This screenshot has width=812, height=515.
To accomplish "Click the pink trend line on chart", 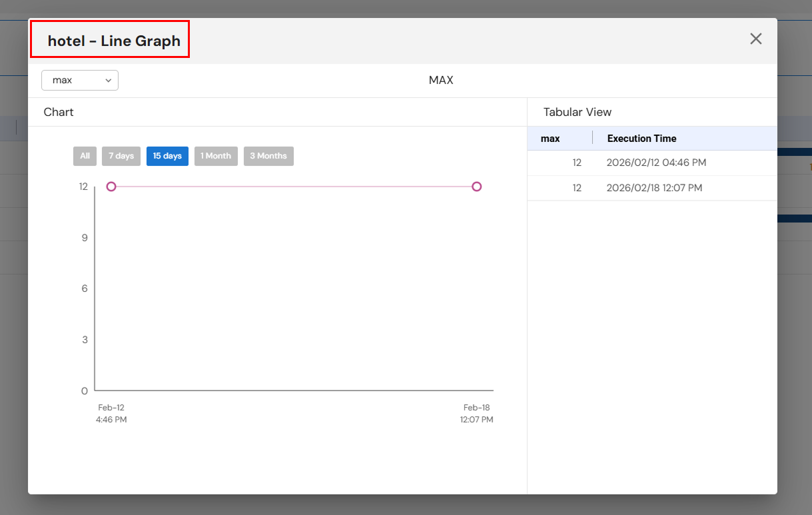I will point(293,187).
